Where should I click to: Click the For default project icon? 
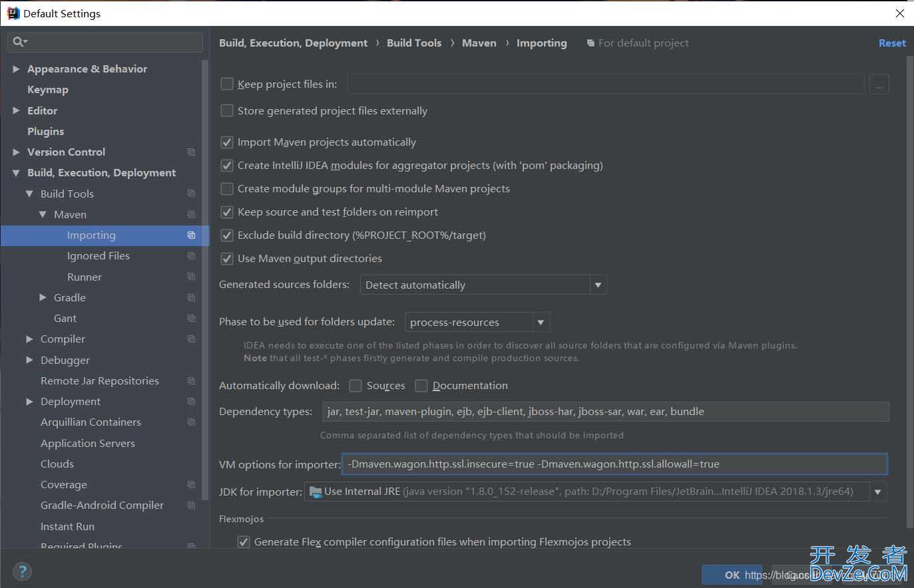click(x=590, y=43)
